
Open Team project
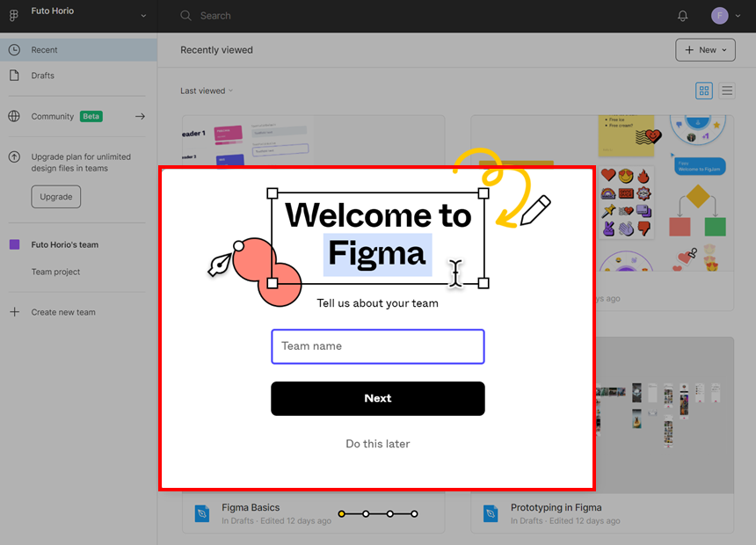tap(55, 272)
